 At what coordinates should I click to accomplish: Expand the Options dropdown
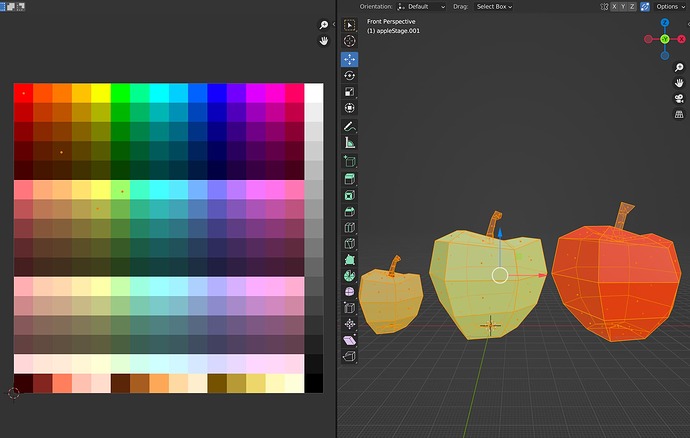tap(668, 6)
